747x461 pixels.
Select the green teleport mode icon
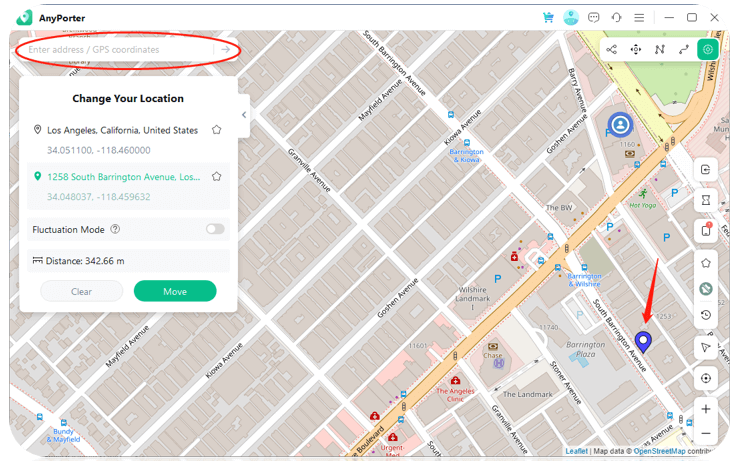pyautogui.click(x=708, y=50)
